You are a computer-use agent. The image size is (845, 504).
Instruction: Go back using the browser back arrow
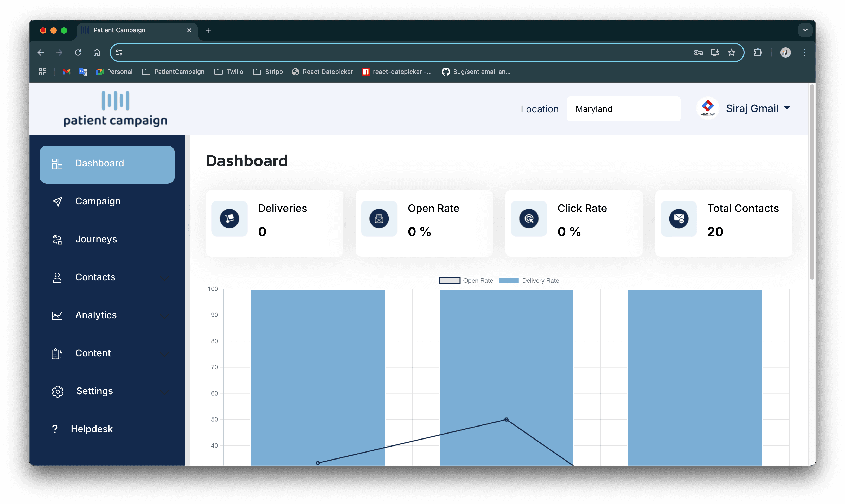point(41,53)
